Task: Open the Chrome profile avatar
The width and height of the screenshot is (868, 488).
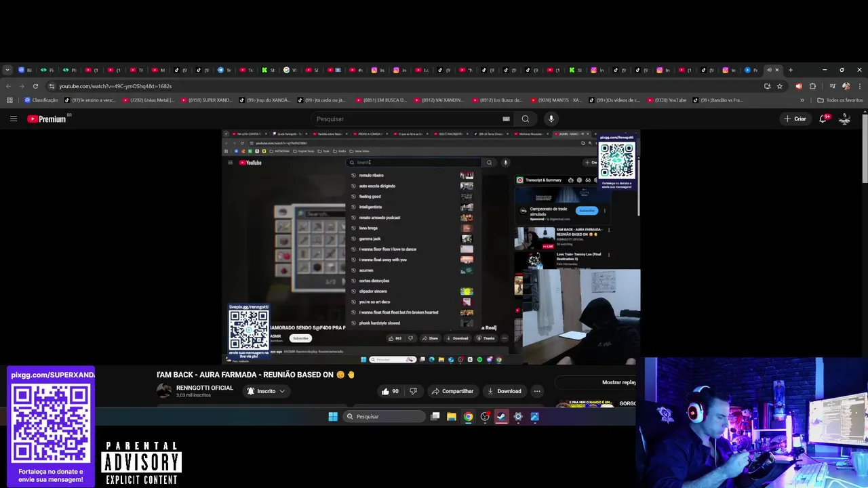Action: tap(846, 86)
